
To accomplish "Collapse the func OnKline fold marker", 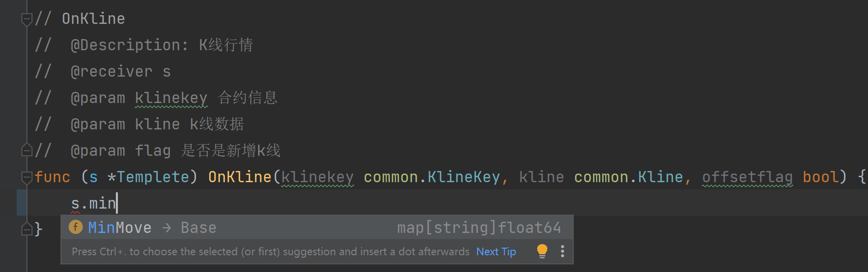I will tap(26, 177).
